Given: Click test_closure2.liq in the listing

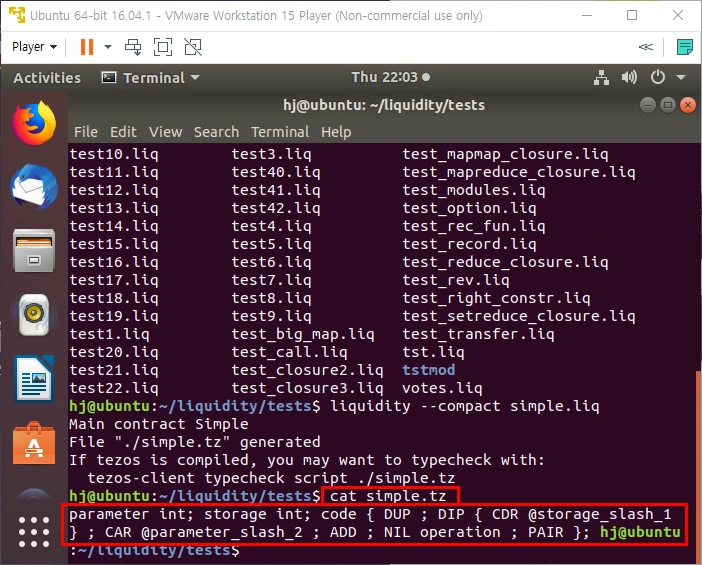Looking at the screenshot, I should point(307,370).
